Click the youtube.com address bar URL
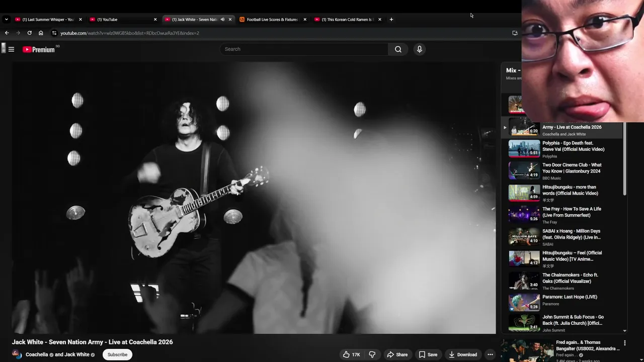 pyautogui.click(x=130, y=33)
